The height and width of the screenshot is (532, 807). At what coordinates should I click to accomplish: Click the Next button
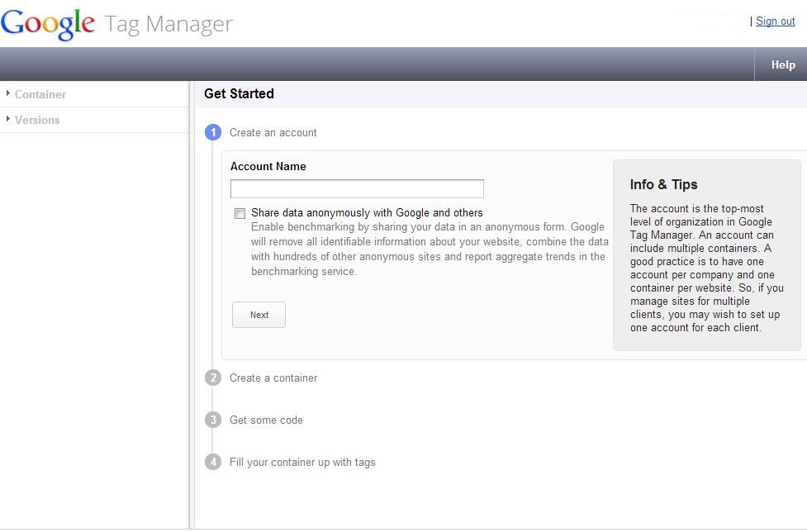tap(259, 315)
